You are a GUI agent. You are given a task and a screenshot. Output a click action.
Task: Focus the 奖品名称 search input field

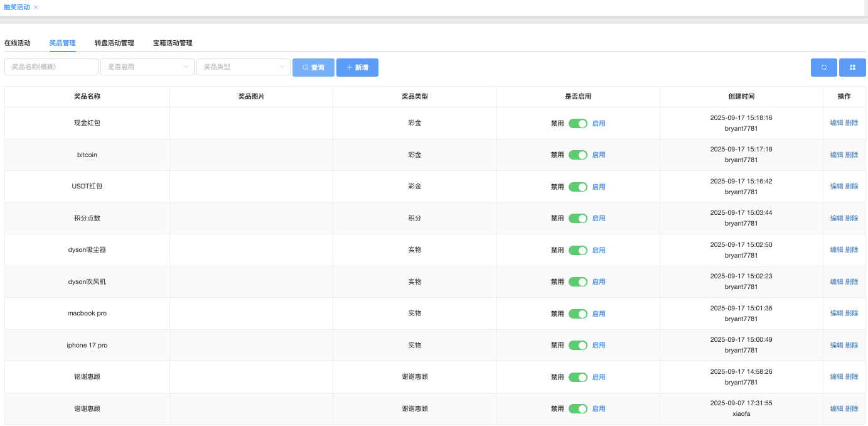51,67
